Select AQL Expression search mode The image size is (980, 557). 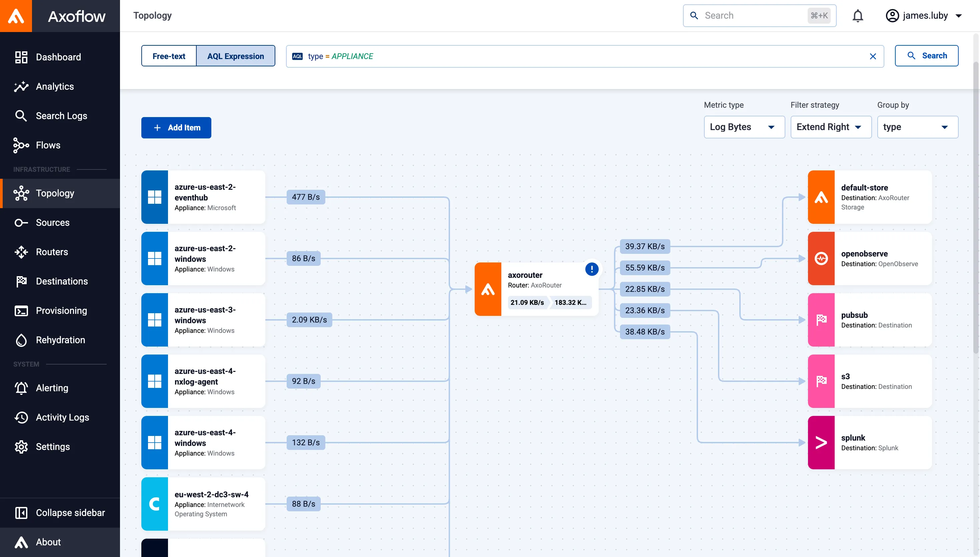(235, 56)
